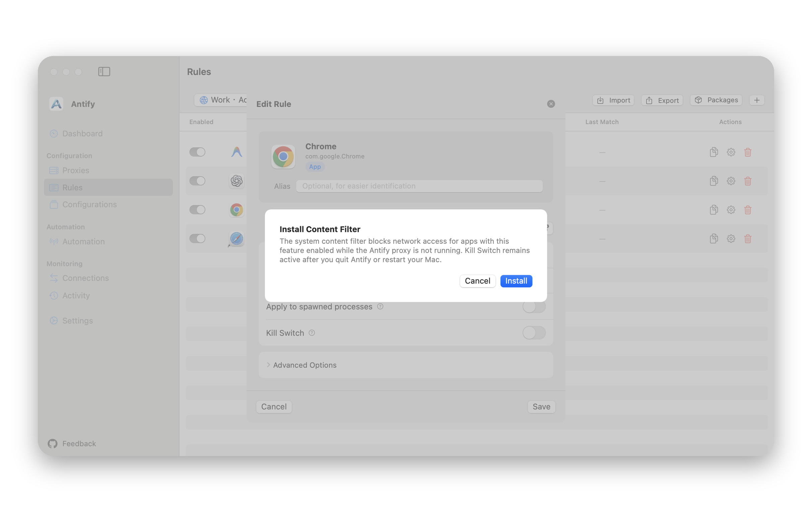Viewport: 812px width, 512px height.
Task: Open settings gear for fourth rule row
Action: click(731, 239)
